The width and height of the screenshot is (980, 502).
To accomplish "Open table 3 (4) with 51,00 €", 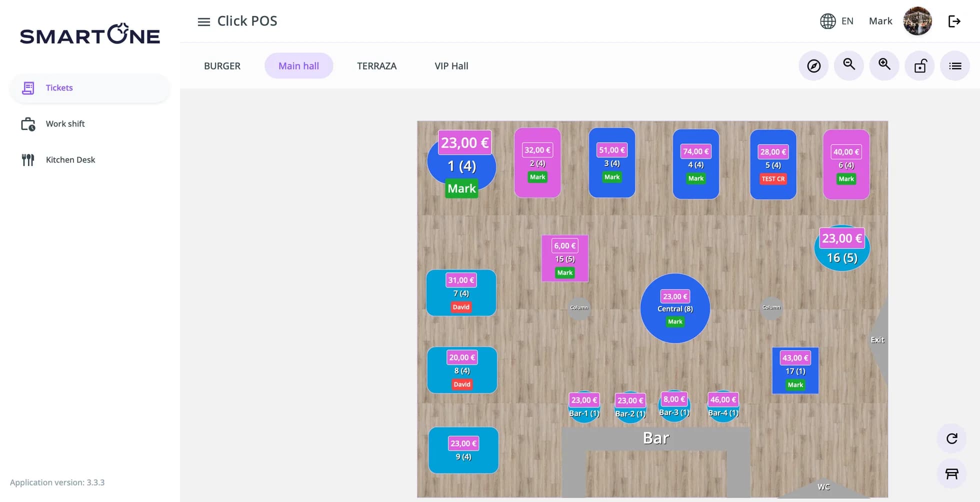I will (612, 162).
